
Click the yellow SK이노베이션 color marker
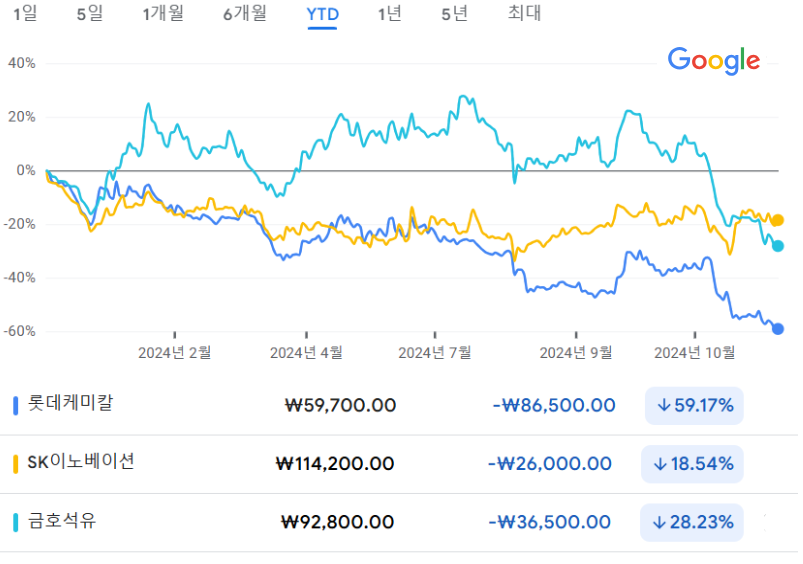(x=15, y=464)
